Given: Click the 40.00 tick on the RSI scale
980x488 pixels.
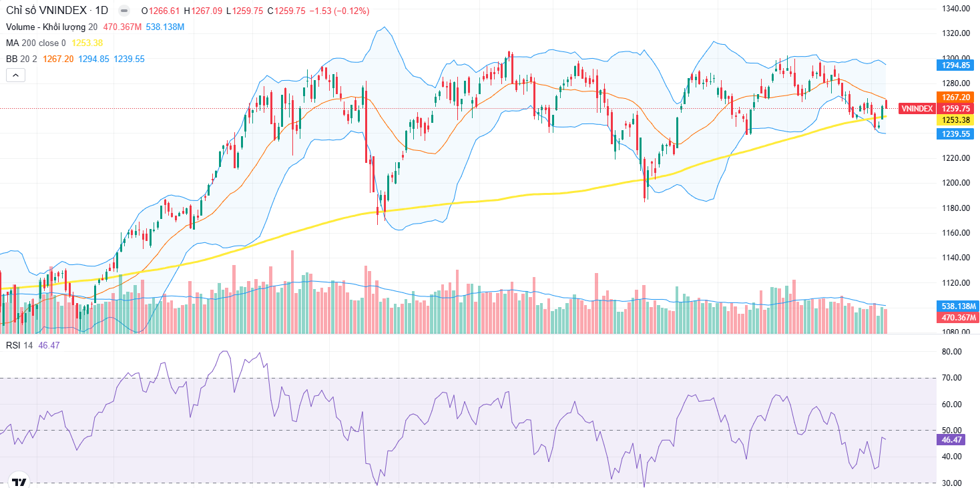Looking at the screenshot, I should click(x=951, y=456).
